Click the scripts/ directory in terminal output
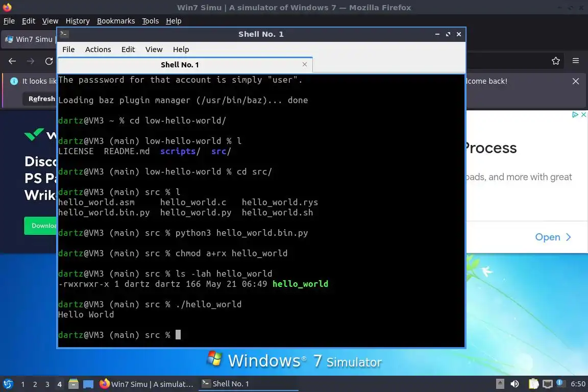Viewport: 588px width, 392px height. click(x=180, y=151)
